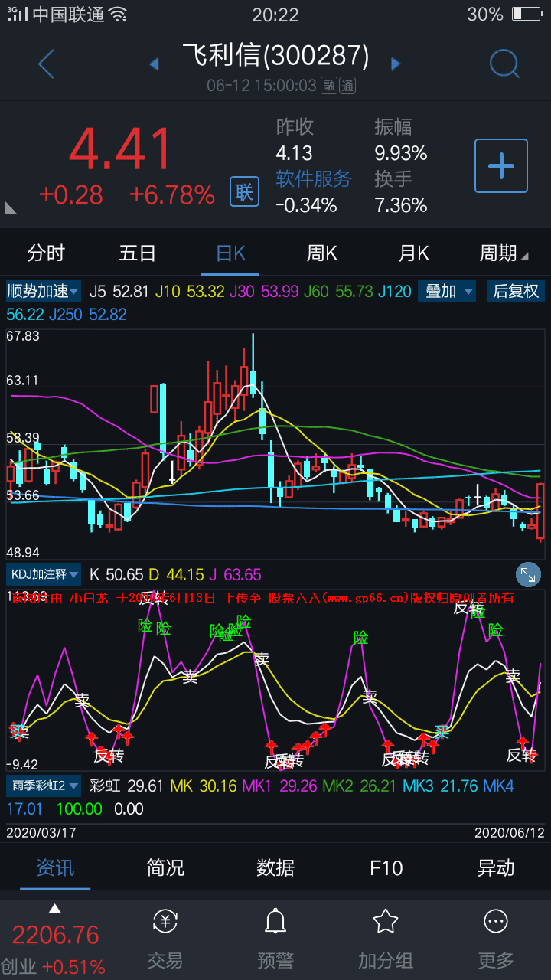Open stock search magnifier icon

click(504, 64)
